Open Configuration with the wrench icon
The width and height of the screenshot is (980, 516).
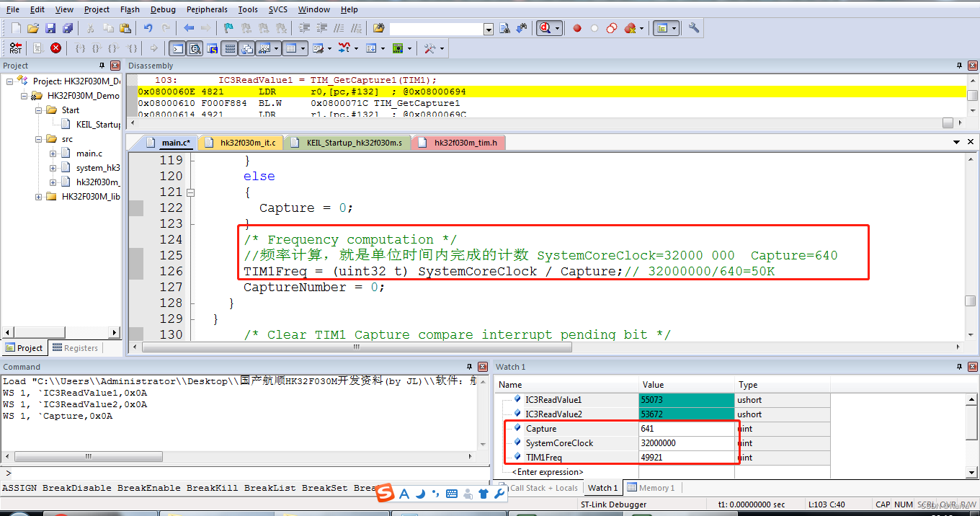pos(694,28)
